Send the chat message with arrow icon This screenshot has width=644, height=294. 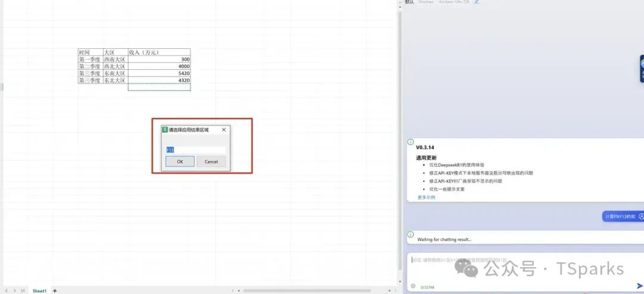point(640,286)
